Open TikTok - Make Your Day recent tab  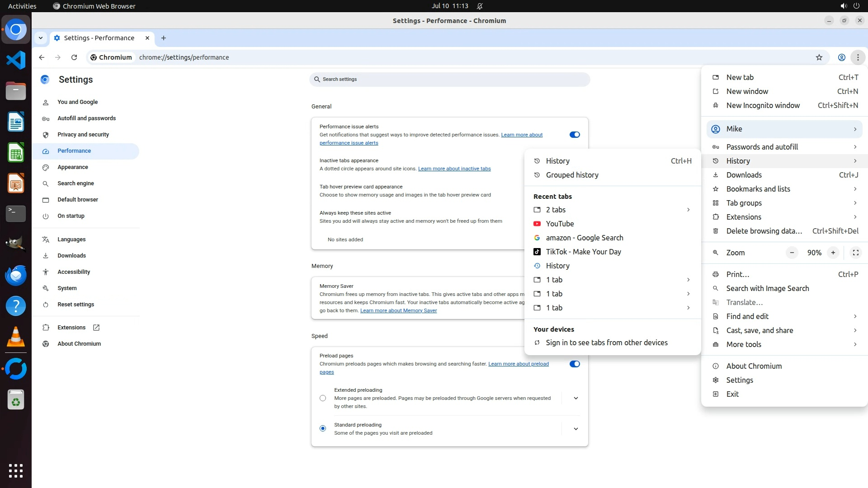coord(583,252)
